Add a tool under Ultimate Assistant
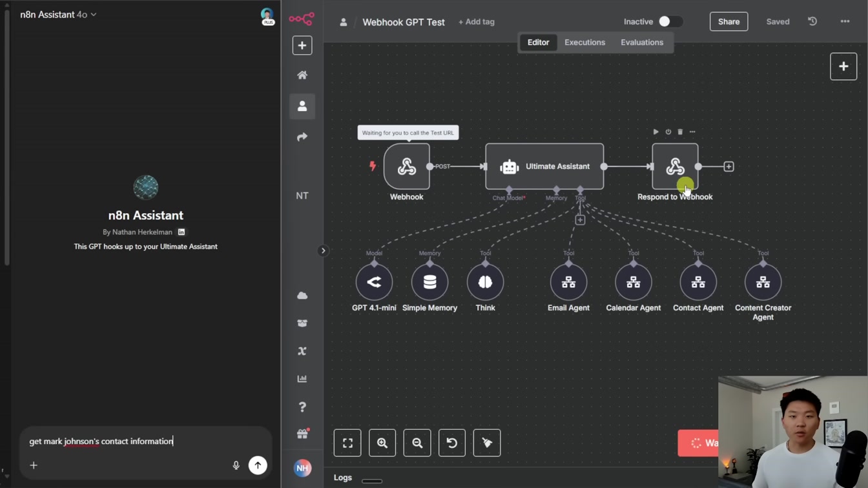Image resolution: width=868 pixels, height=488 pixels. coord(580,220)
